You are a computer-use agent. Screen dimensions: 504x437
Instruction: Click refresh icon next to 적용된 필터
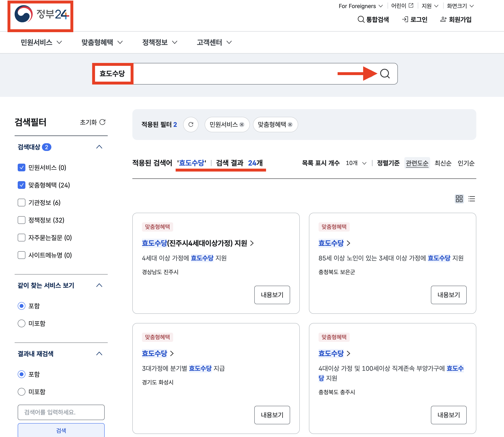click(x=191, y=125)
